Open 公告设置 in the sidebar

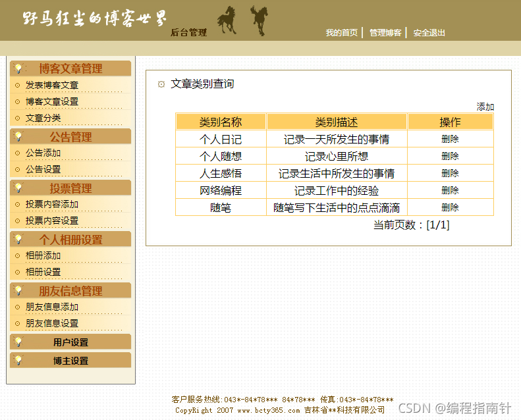43,169
